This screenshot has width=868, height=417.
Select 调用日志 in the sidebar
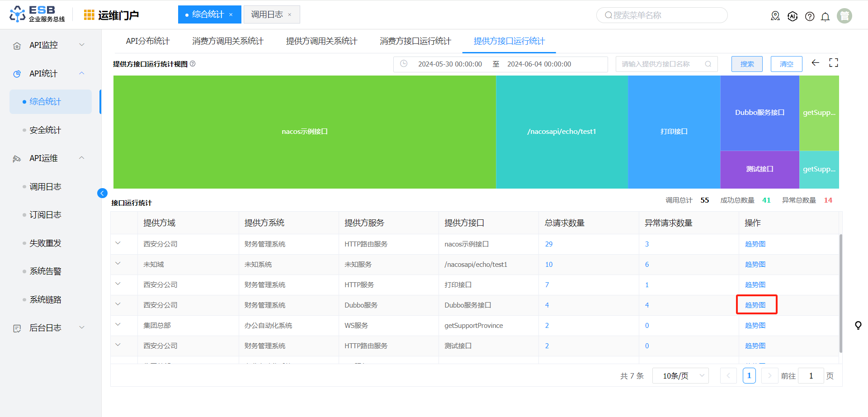(45, 187)
